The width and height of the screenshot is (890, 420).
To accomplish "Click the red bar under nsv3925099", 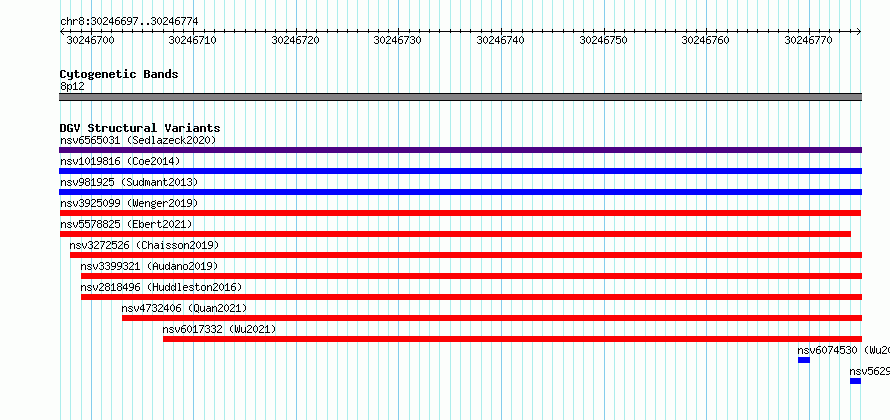I will click(x=460, y=213).
